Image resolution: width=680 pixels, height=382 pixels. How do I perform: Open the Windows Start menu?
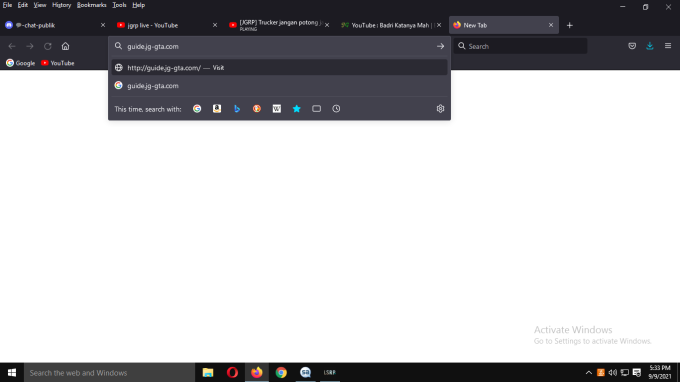pyautogui.click(x=12, y=373)
